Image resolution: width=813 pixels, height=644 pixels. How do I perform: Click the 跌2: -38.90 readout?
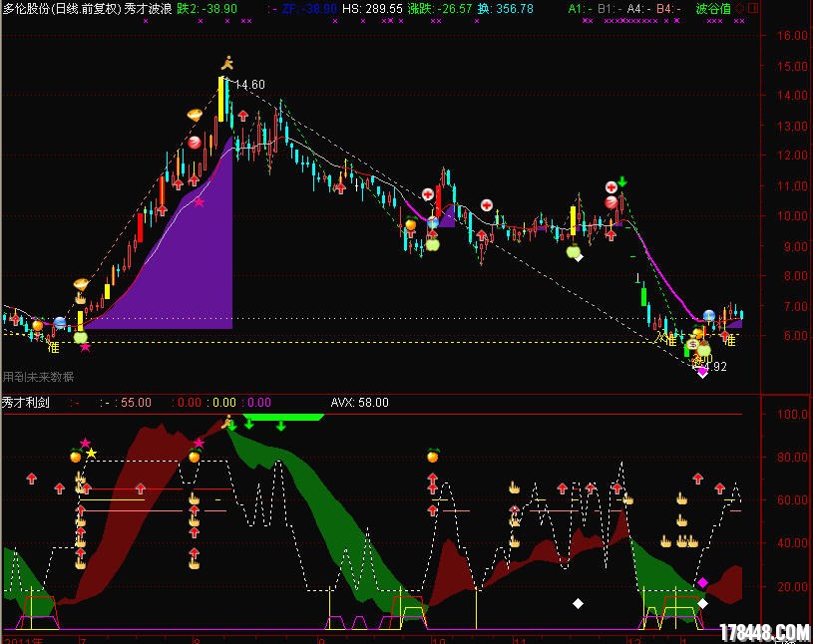pos(206,9)
